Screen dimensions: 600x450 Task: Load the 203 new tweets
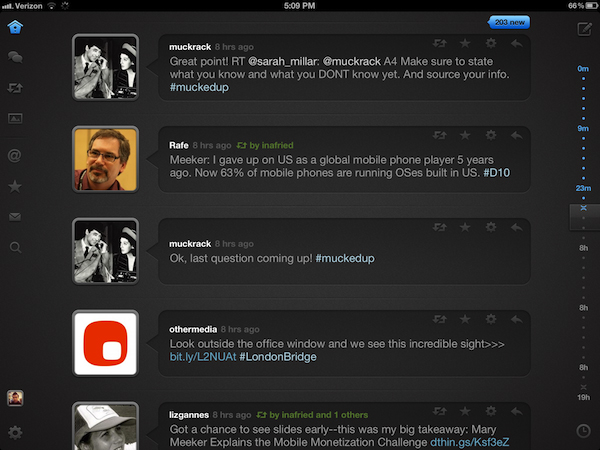509,22
